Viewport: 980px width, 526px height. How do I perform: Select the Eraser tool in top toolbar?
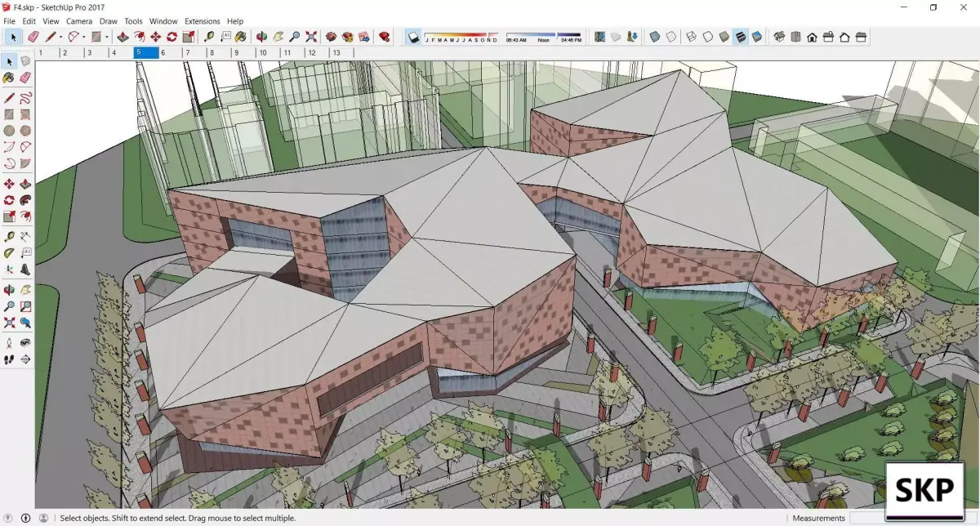coord(33,37)
